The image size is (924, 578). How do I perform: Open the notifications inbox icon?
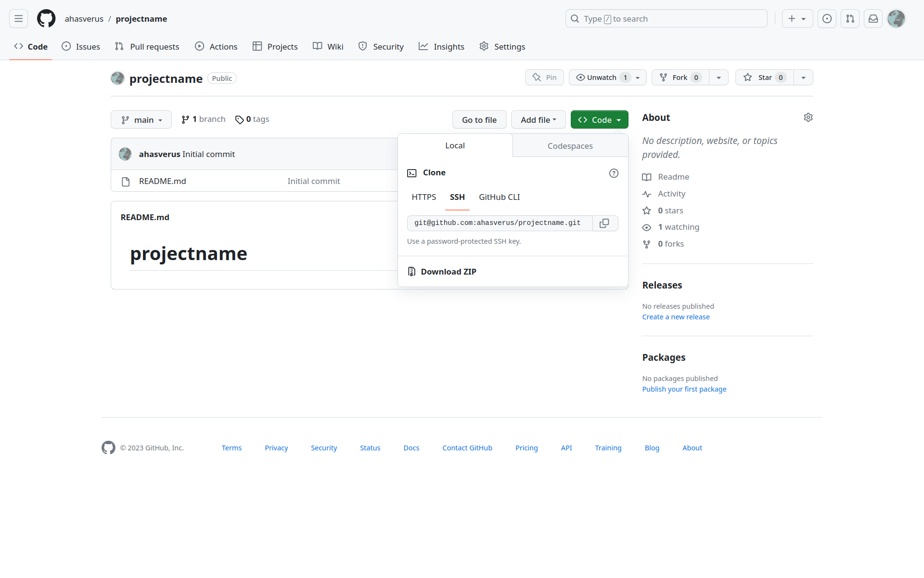(x=873, y=19)
